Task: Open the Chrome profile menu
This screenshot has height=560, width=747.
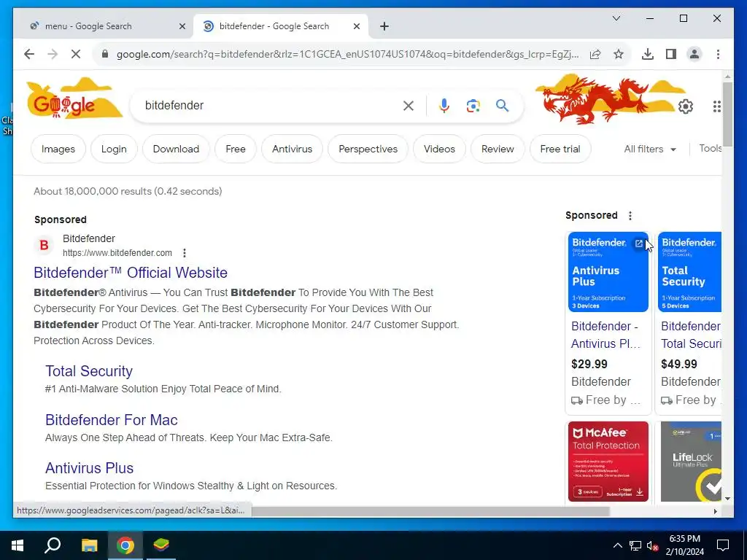Action: click(x=694, y=54)
